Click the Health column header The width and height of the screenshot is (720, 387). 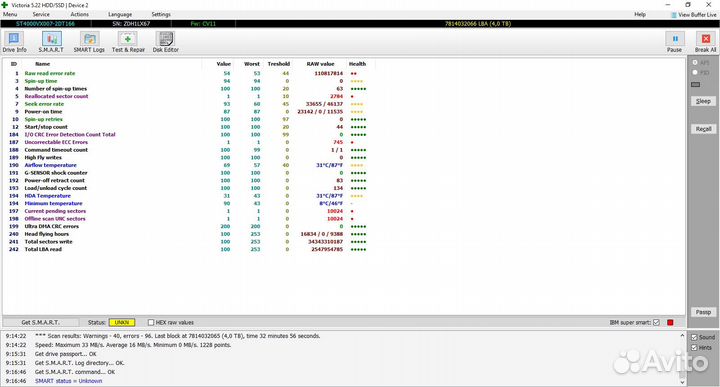[x=357, y=64]
